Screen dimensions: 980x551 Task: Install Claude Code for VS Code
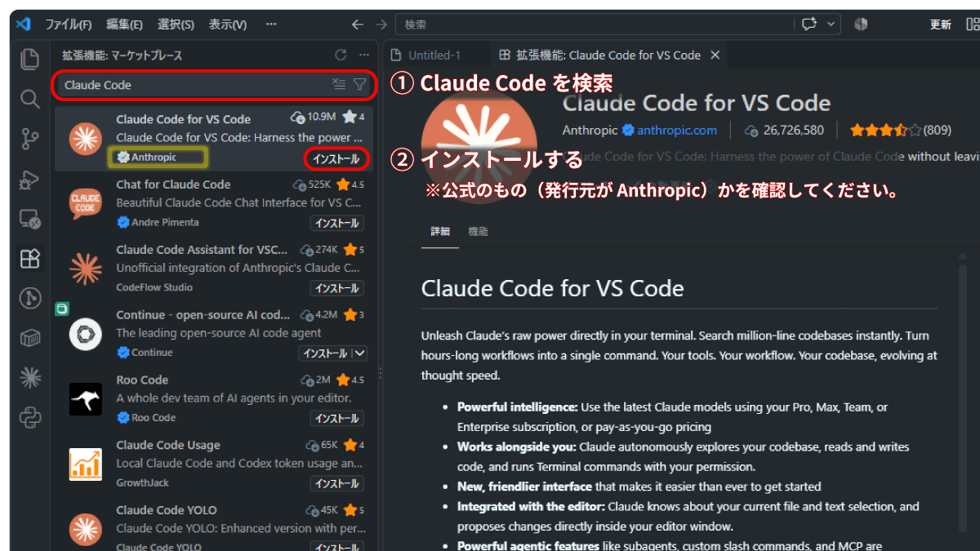pyautogui.click(x=336, y=158)
